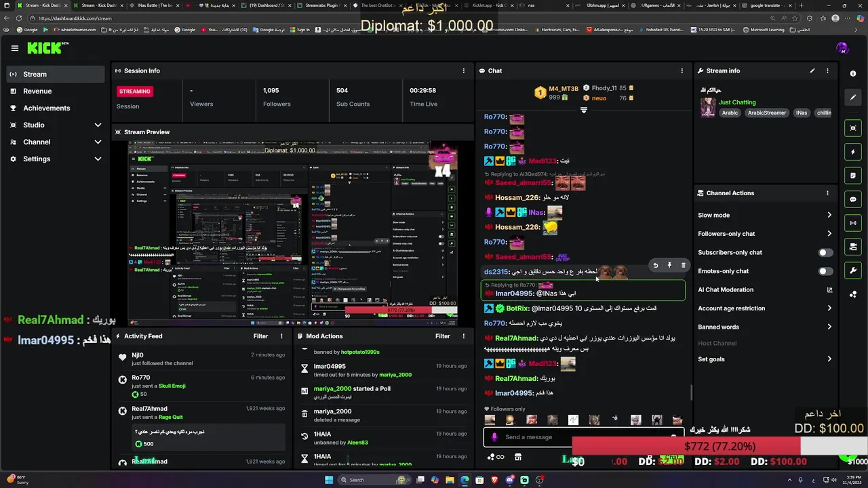
Task: Open Chat panel three-dot options
Action: point(682,70)
